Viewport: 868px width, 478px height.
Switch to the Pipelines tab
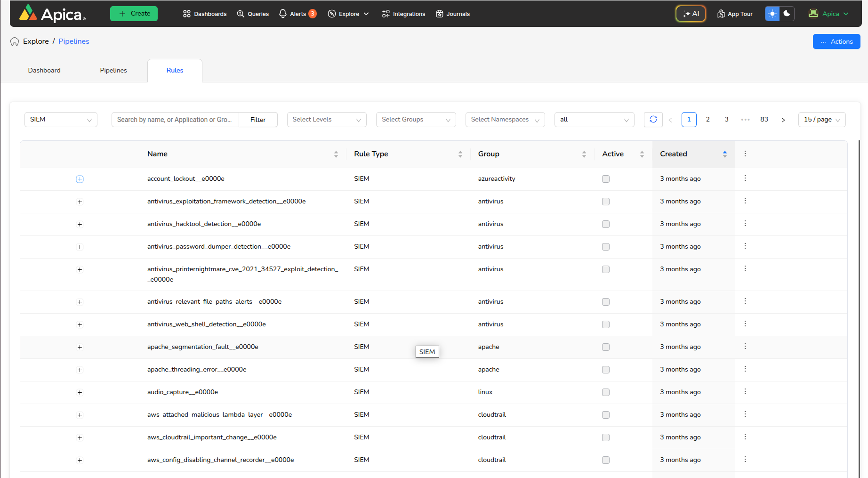pos(113,71)
